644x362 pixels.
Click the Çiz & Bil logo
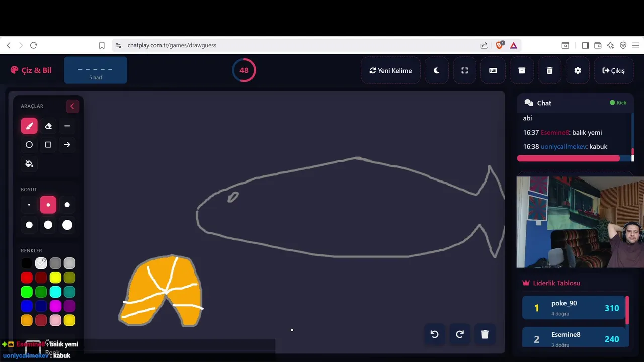coord(31,70)
